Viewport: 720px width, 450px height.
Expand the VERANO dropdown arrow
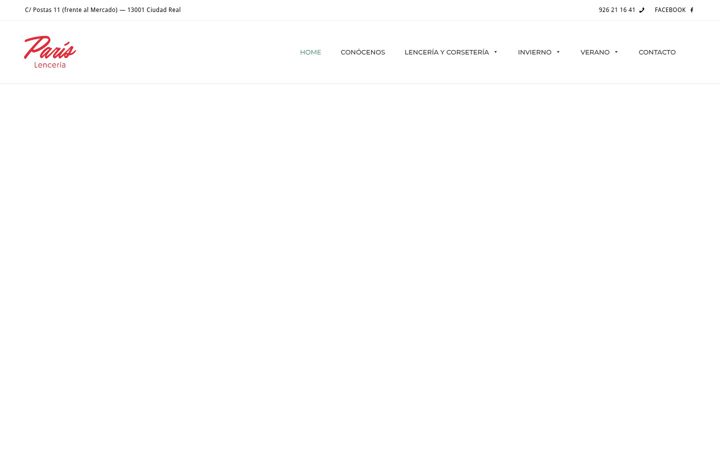(x=616, y=52)
